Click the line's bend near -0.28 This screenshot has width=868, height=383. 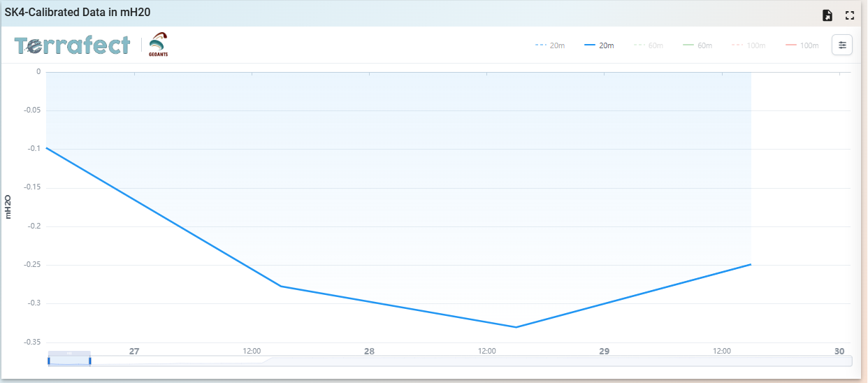pyautogui.click(x=281, y=286)
